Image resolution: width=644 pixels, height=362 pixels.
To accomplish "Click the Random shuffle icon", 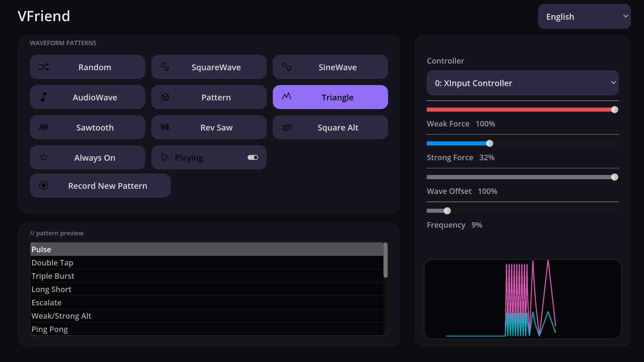I will (x=44, y=67).
